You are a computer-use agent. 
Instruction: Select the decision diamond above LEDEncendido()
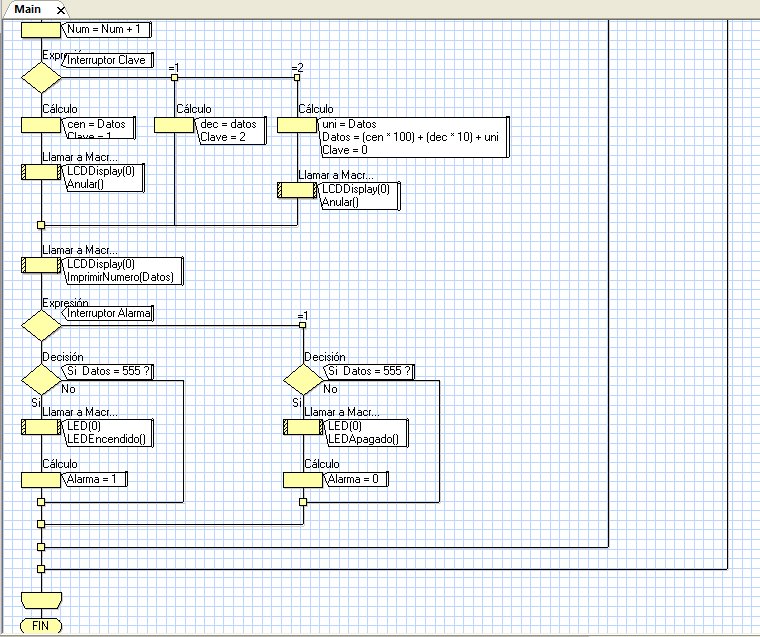click(41, 379)
